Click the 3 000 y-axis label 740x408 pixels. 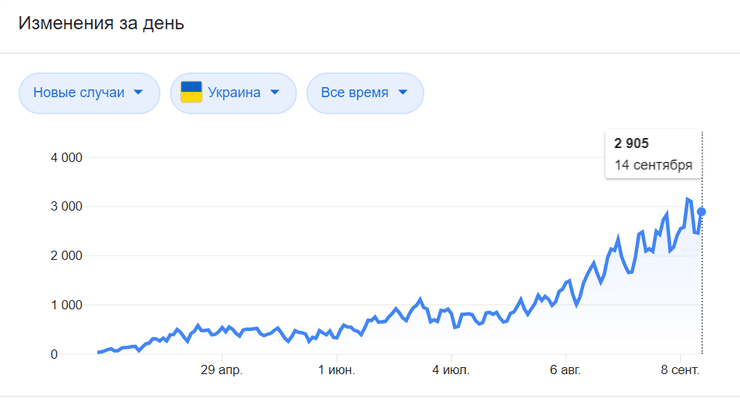tap(64, 207)
